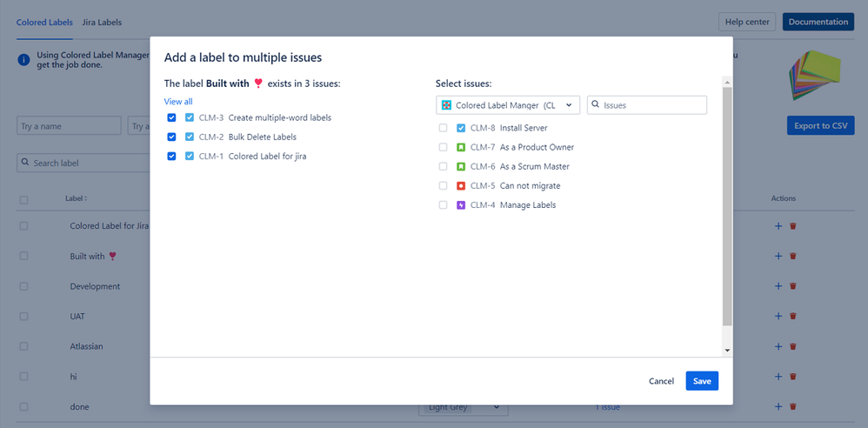Check the CLM-5 Can not migrate checkbox
The image size is (868, 428).
coord(443,186)
